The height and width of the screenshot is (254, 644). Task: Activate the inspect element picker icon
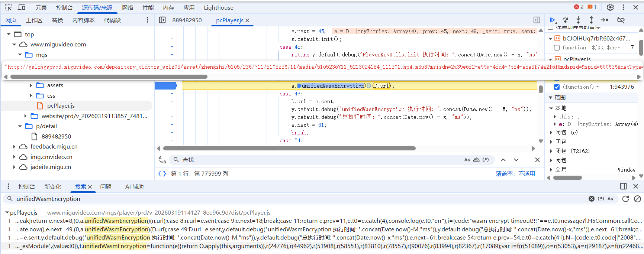point(8,7)
